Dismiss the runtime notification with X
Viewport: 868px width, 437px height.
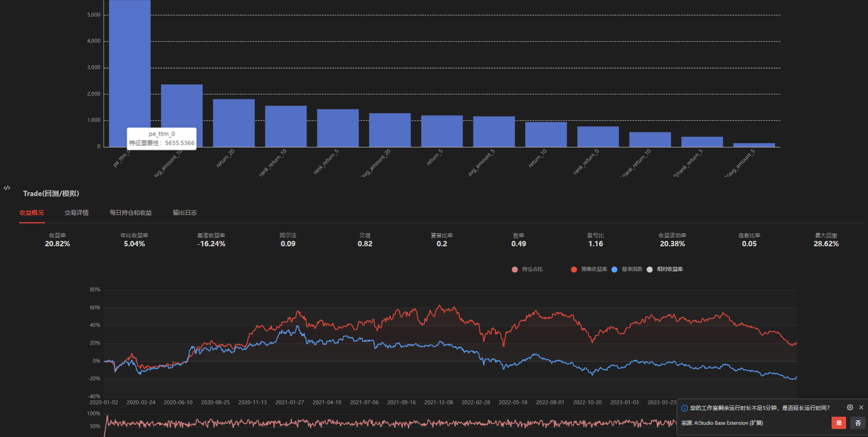click(861, 408)
